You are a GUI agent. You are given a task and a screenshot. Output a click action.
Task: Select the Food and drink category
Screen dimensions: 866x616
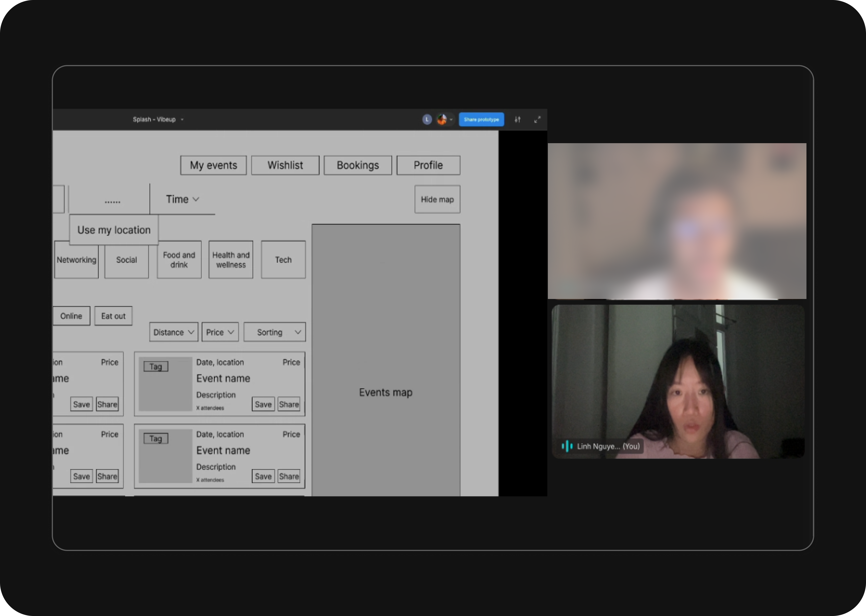pyautogui.click(x=179, y=260)
